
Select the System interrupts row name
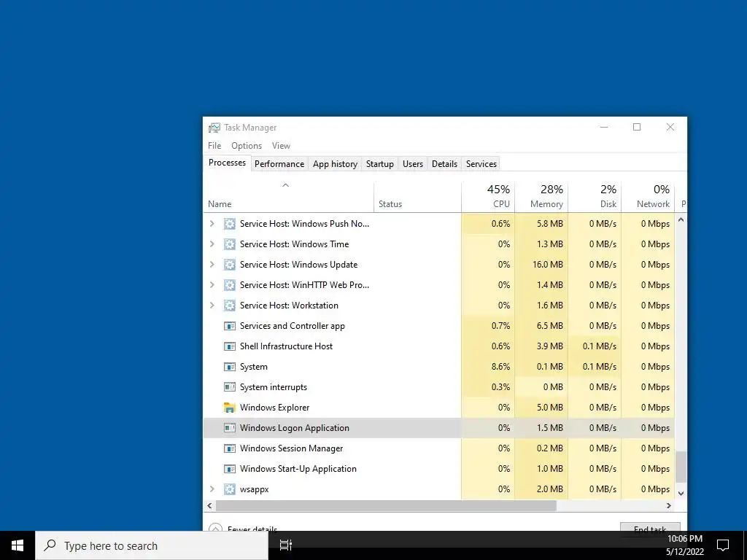[x=273, y=387]
